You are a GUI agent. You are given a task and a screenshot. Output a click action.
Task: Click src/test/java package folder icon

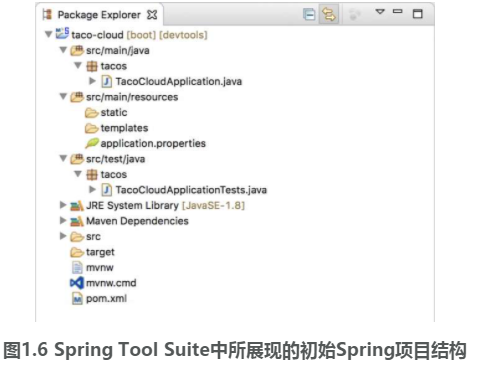[x=77, y=159]
